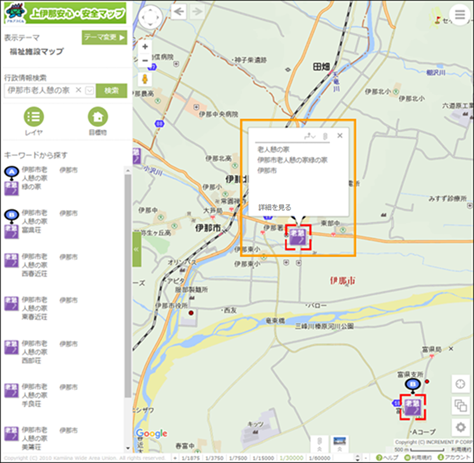
Task: Zoom in with the plus button
Action: 145,47
